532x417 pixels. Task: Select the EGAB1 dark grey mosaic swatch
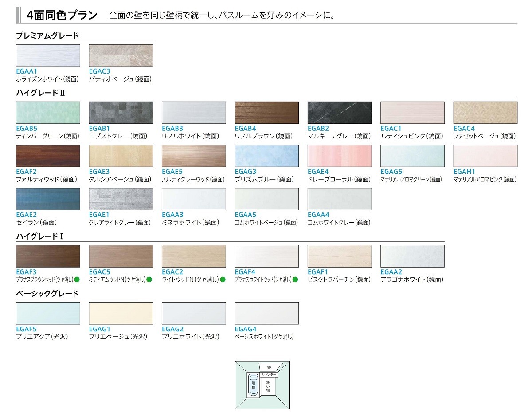click(x=121, y=113)
